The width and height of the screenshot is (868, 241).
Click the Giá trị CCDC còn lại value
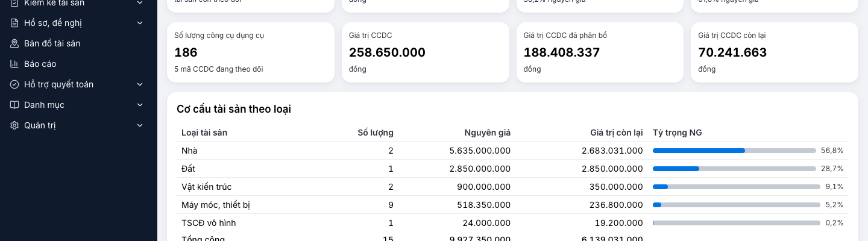pos(732,52)
